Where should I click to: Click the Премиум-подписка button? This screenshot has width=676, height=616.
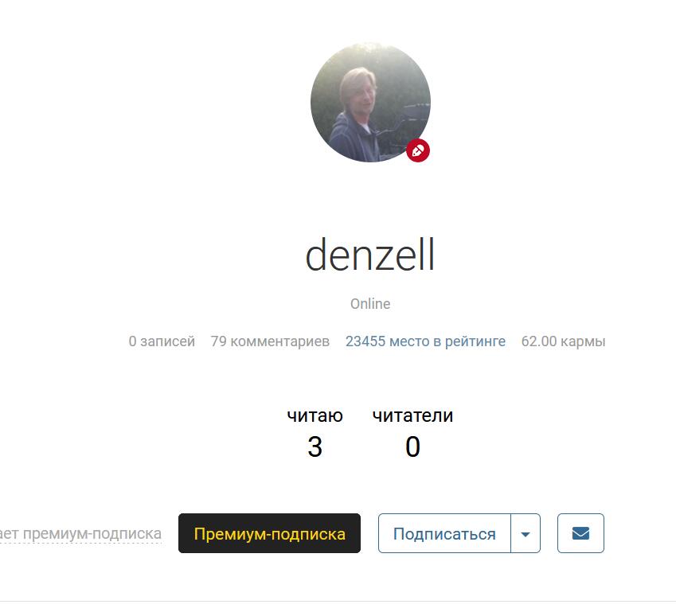point(269,533)
